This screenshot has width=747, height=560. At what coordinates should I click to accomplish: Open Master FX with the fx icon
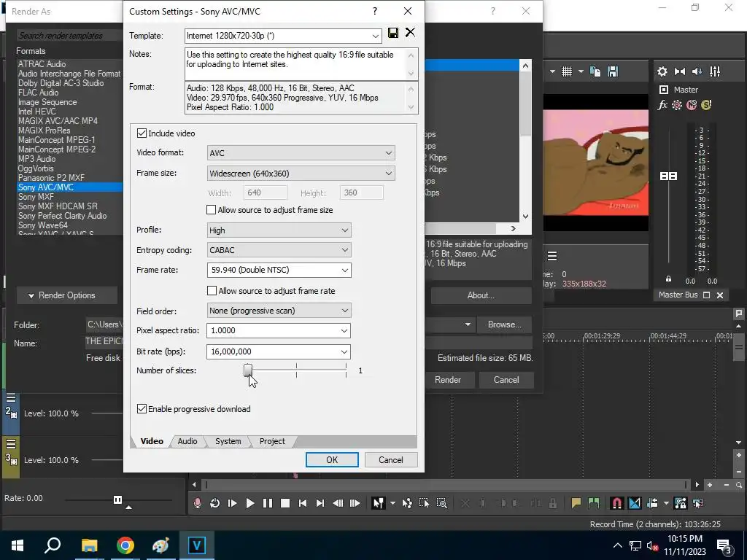pyautogui.click(x=662, y=105)
